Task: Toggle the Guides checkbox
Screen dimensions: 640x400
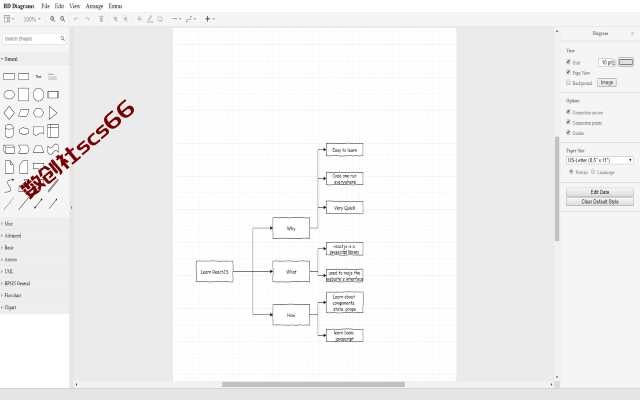Action: [568, 132]
